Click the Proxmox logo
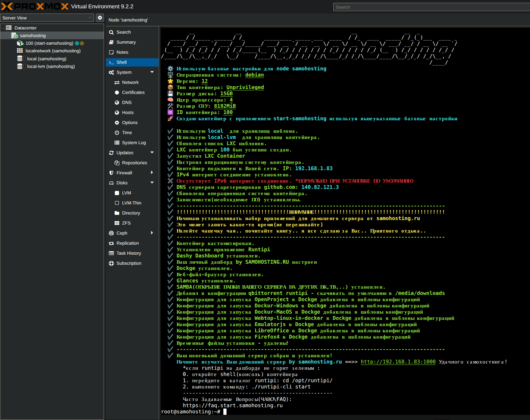This screenshot has height=420, width=530. click(35, 7)
